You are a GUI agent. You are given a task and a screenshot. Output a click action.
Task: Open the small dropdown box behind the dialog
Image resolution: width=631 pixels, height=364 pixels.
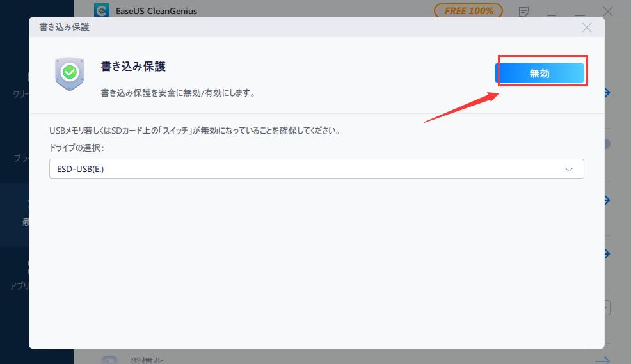pyautogui.click(x=607, y=308)
